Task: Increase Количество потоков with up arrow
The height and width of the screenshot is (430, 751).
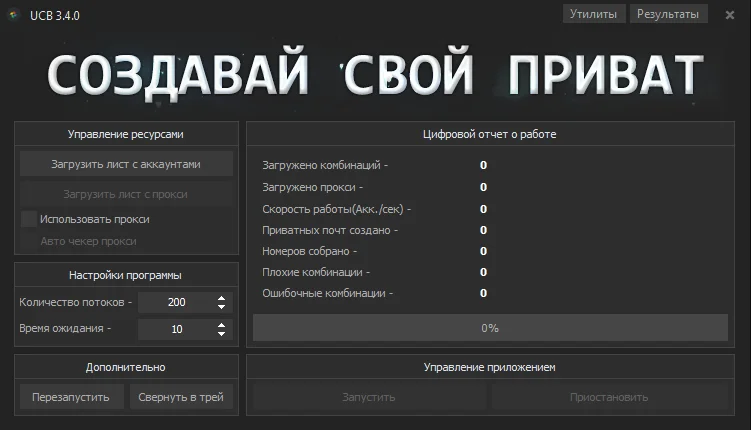Action: click(222, 297)
